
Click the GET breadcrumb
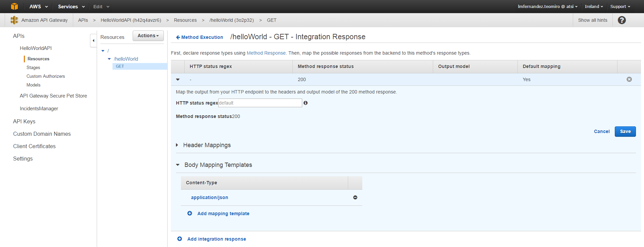272,20
